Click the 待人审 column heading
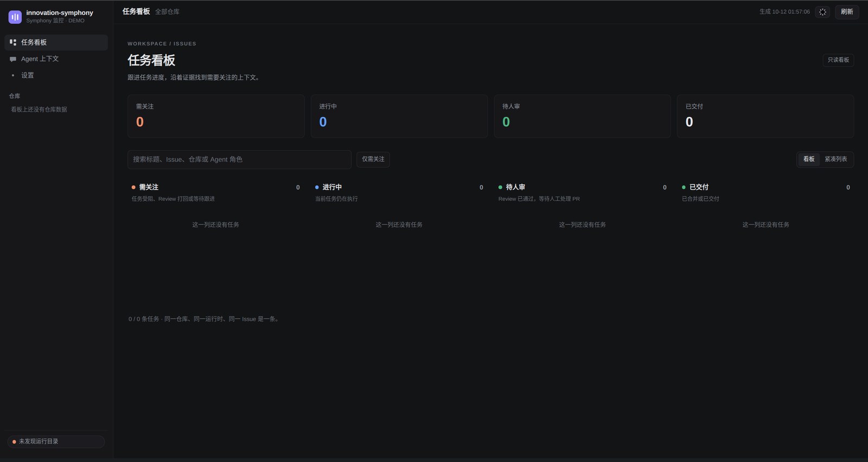Viewport: 868px width, 462px height. (x=515, y=187)
